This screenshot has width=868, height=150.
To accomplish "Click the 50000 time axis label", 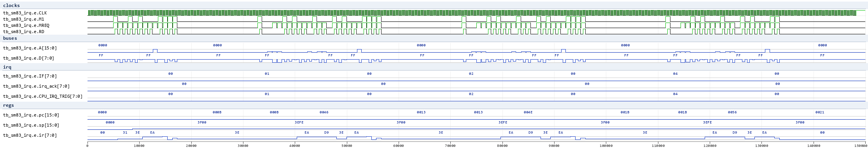I will [347, 146].
